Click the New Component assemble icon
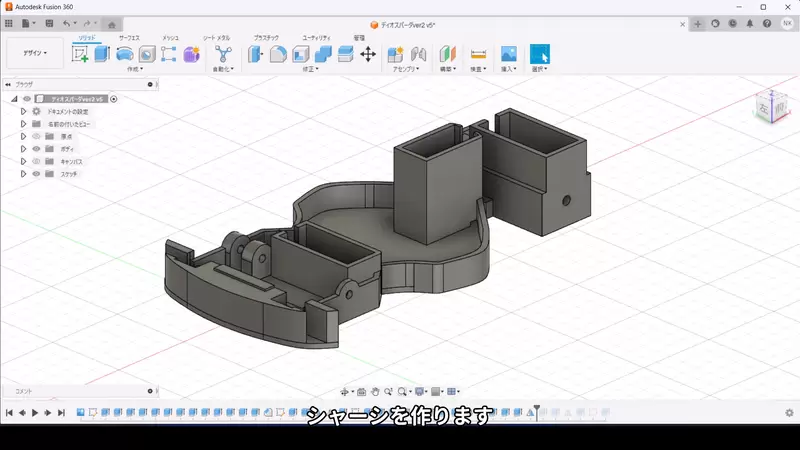 tap(395, 54)
